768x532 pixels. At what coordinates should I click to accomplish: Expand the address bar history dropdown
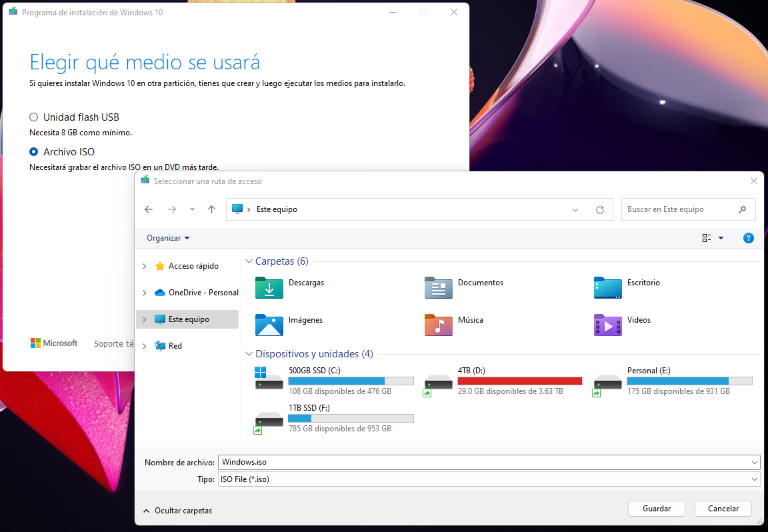(x=575, y=209)
